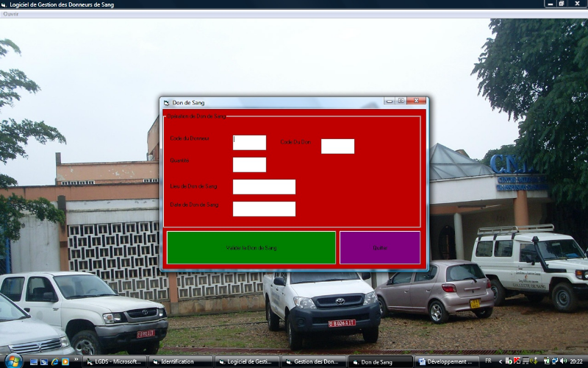Viewport: 588px width, 368px height.
Task: Launch Internet Explorer from quick launch
Action: click(54, 362)
